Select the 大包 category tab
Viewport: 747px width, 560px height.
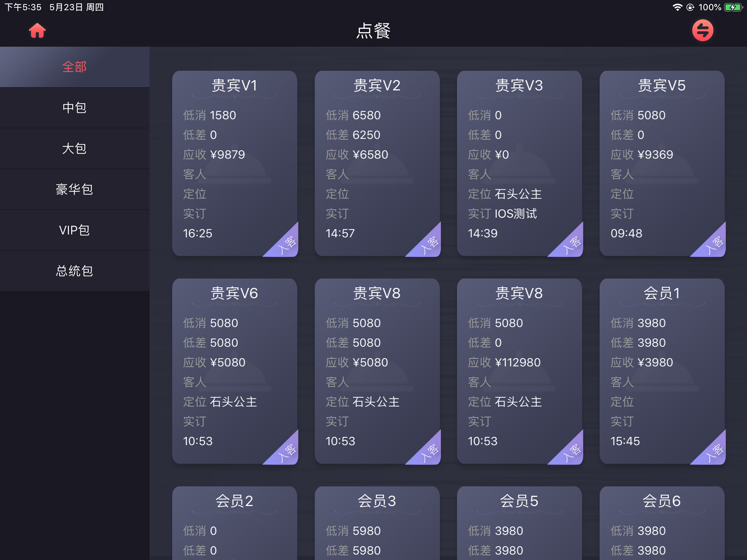[x=75, y=148]
